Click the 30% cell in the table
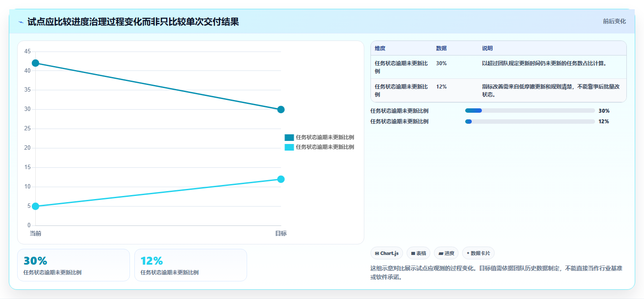644x299 pixels. pyautogui.click(x=441, y=63)
